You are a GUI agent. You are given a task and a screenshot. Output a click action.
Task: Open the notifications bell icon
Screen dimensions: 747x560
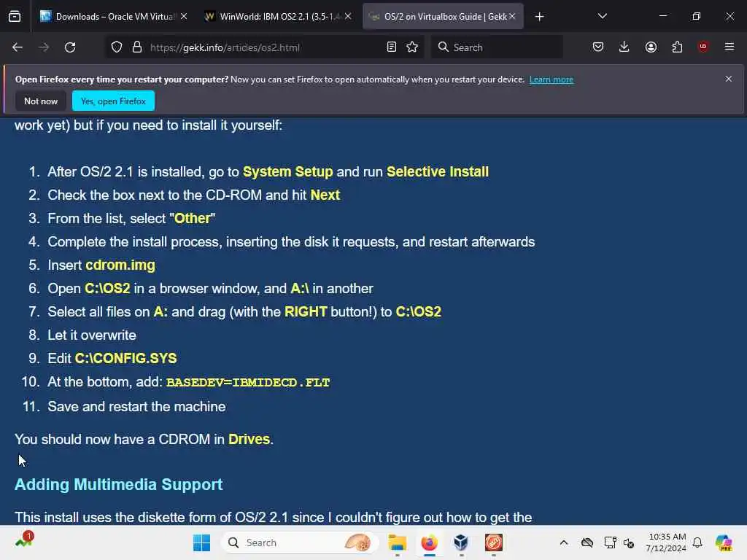(x=697, y=542)
